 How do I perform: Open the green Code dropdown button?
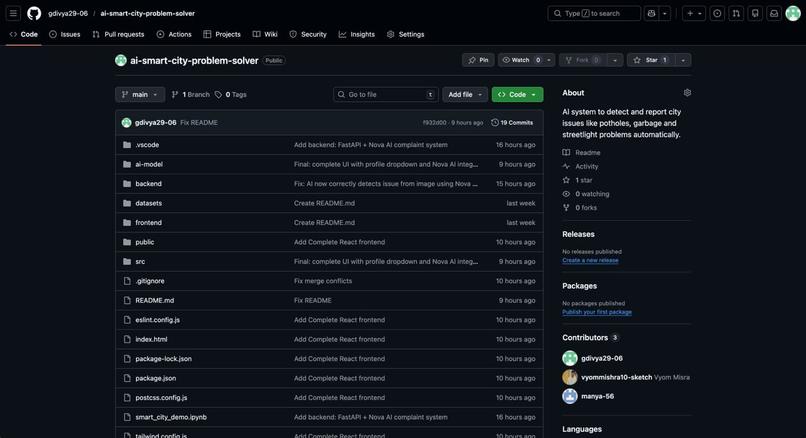(517, 95)
